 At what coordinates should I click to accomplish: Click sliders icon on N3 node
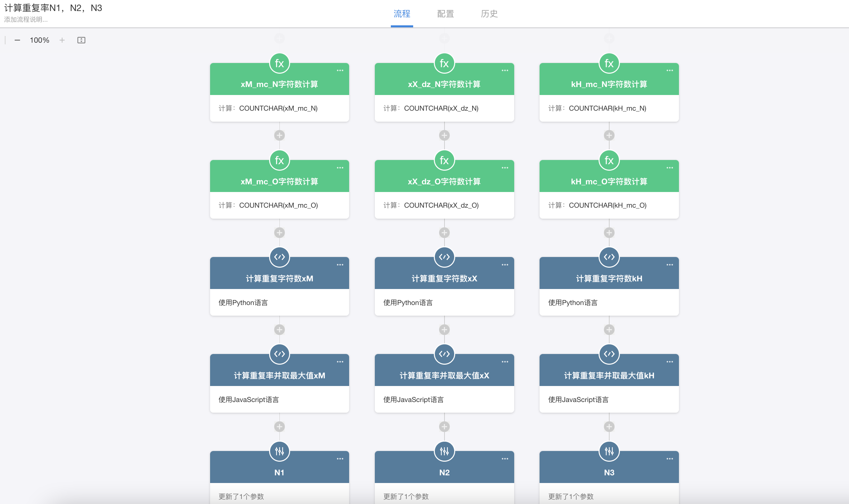(x=609, y=451)
